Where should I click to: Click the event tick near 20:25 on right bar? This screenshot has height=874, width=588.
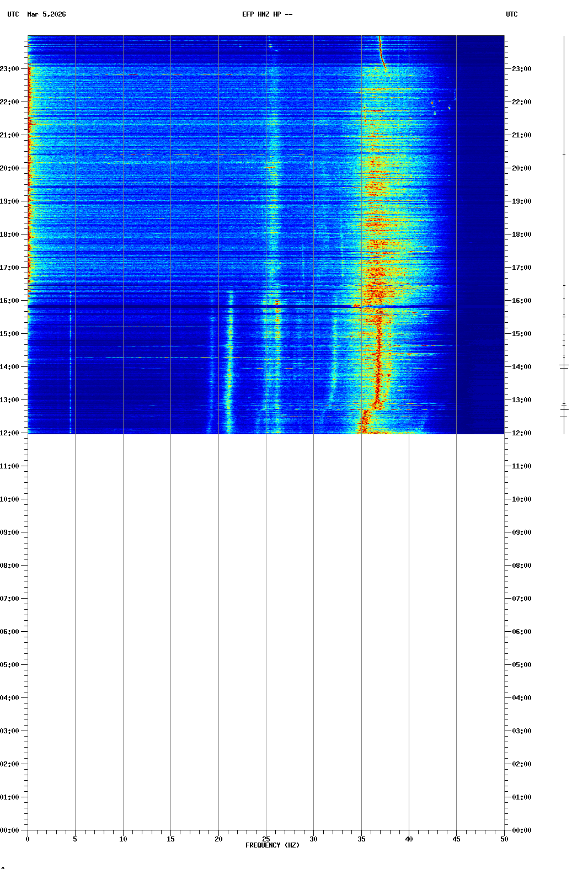(x=564, y=155)
